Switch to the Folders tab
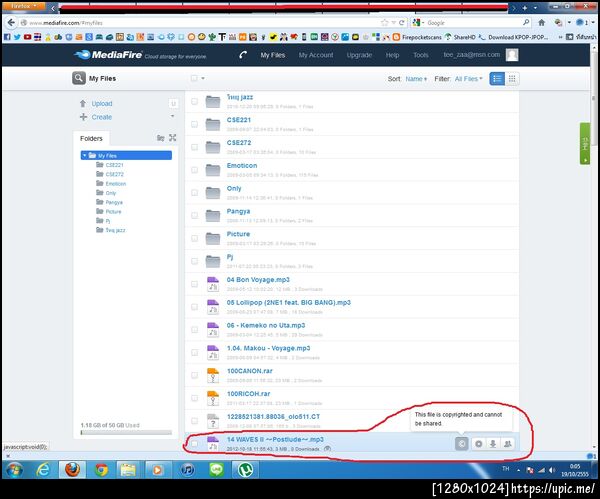 coord(91,138)
